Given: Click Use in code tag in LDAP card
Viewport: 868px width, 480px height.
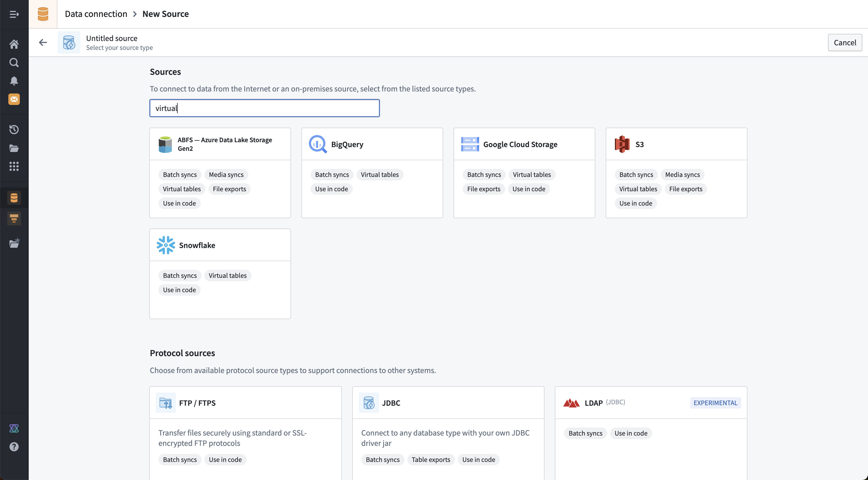Looking at the screenshot, I should [x=631, y=433].
